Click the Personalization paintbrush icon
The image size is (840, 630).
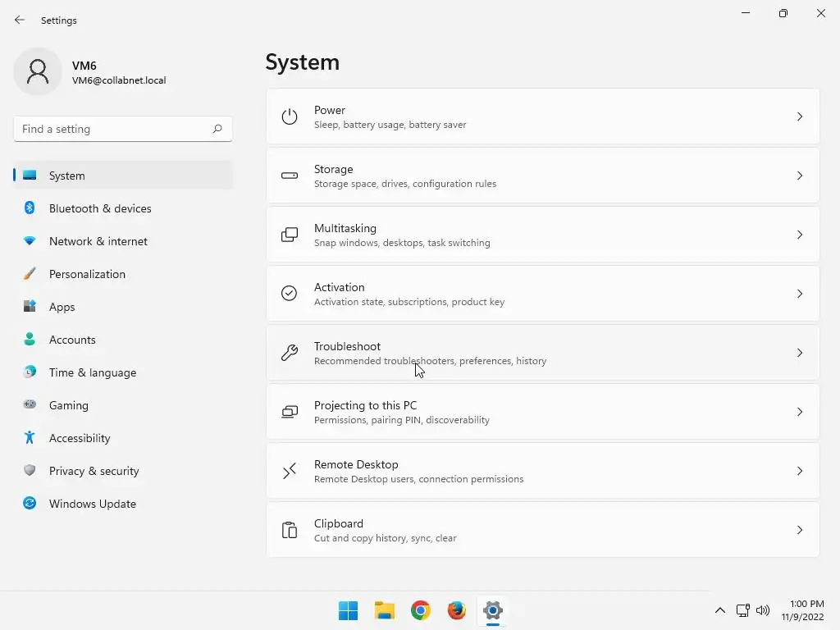point(30,274)
